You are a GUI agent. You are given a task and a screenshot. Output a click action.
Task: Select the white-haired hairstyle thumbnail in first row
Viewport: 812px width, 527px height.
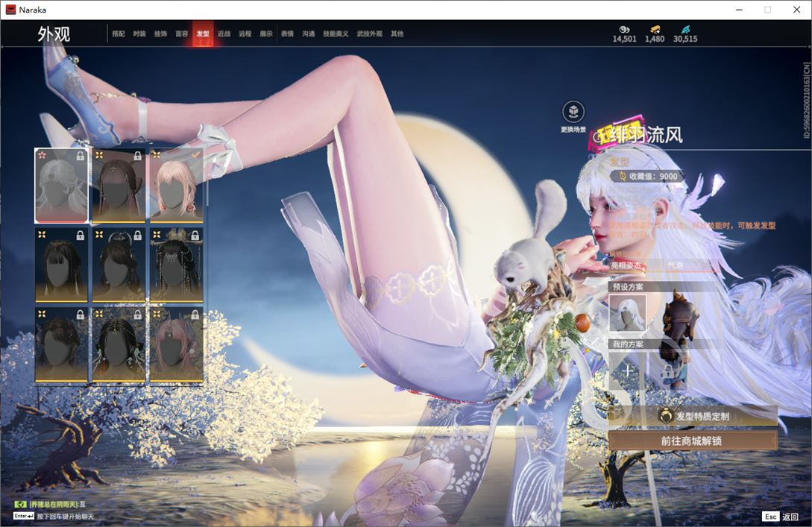pos(61,186)
